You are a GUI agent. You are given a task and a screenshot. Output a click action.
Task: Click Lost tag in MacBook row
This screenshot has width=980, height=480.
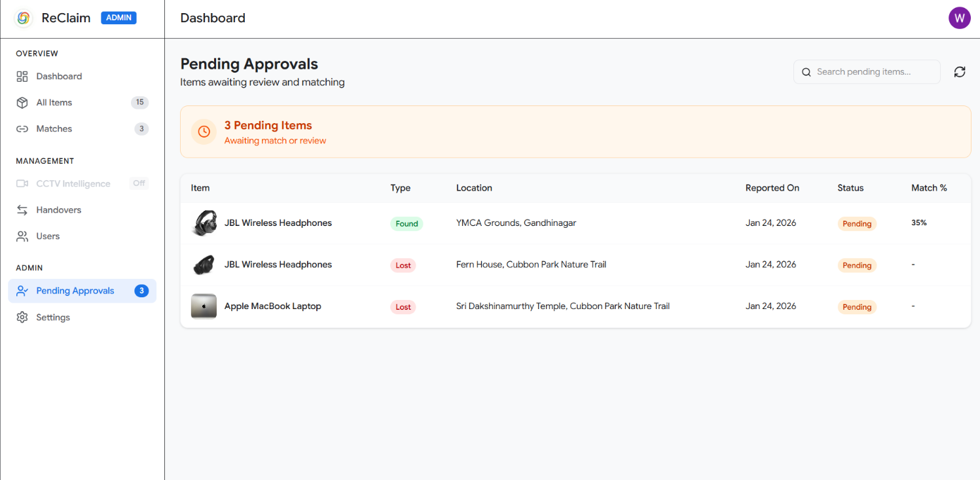click(x=403, y=307)
